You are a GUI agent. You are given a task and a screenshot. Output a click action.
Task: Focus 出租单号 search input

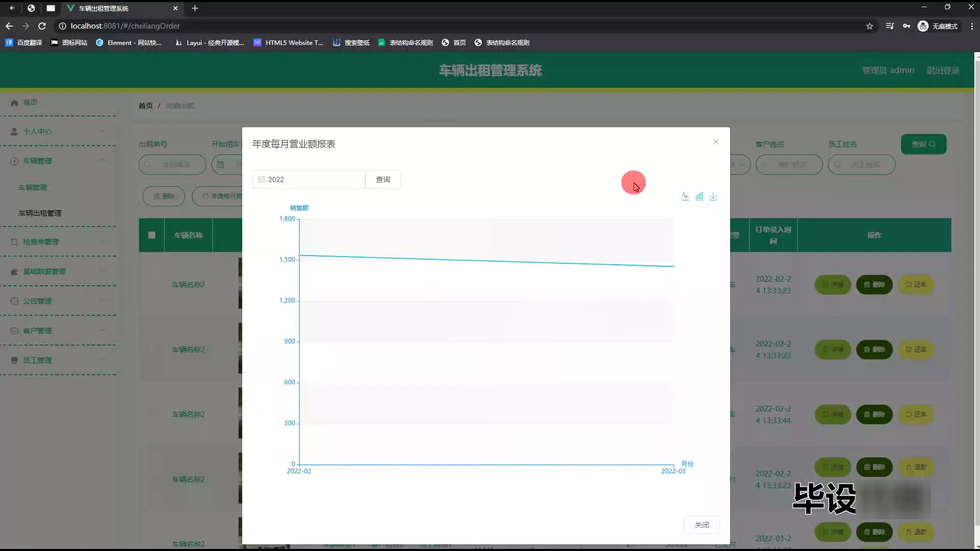[173, 165]
